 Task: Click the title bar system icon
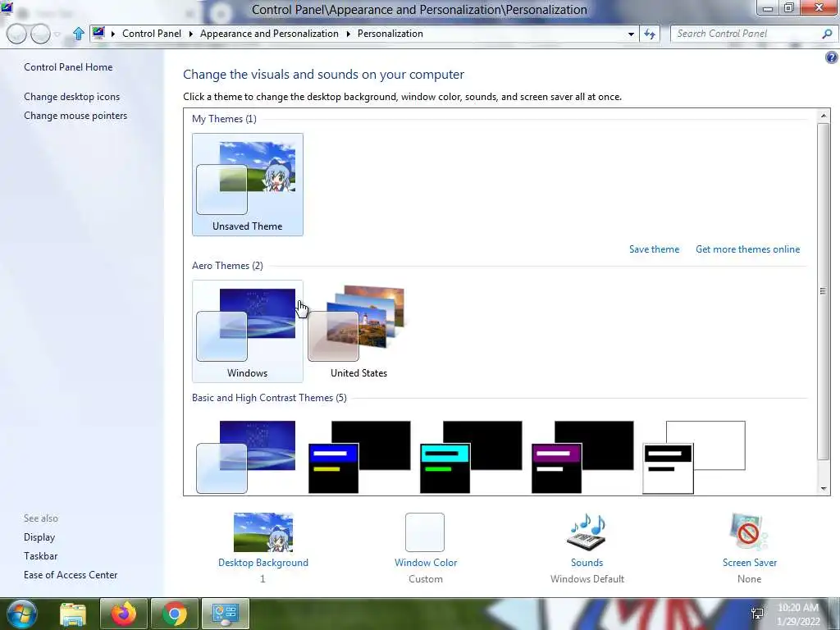[x=7, y=9]
